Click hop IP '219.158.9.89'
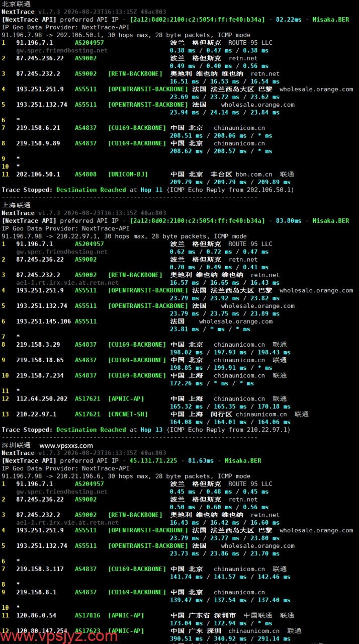The height and width of the screenshot is (644, 359). point(38,143)
